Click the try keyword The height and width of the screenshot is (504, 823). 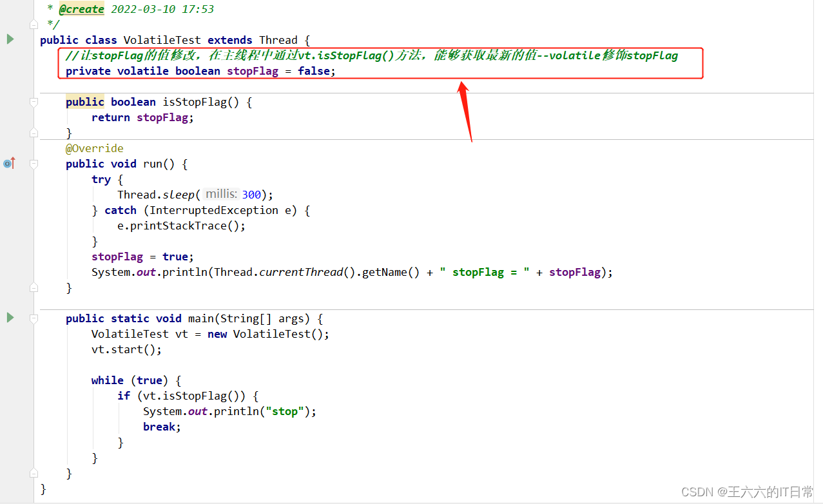pyautogui.click(x=101, y=179)
